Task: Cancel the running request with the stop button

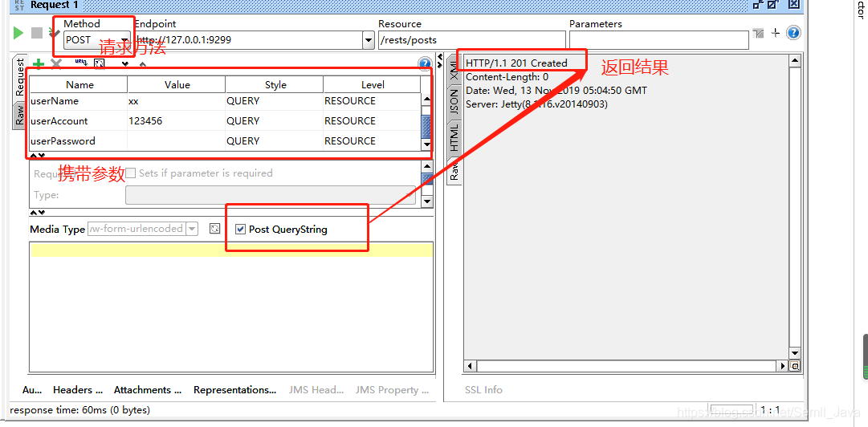Action: pos(37,33)
